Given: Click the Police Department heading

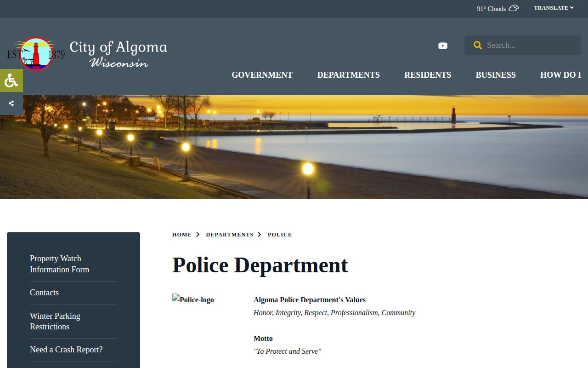Looking at the screenshot, I should (260, 265).
